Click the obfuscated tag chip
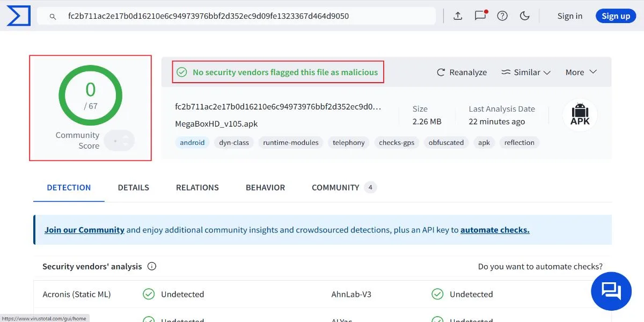This screenshot has width=644, height=322. tap(446, 142)
